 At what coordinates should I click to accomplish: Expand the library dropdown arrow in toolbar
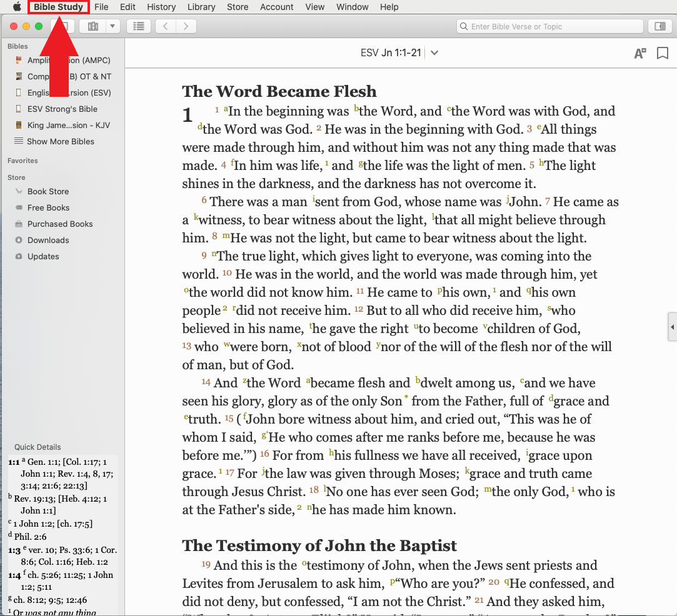click(x=113, y=26)
